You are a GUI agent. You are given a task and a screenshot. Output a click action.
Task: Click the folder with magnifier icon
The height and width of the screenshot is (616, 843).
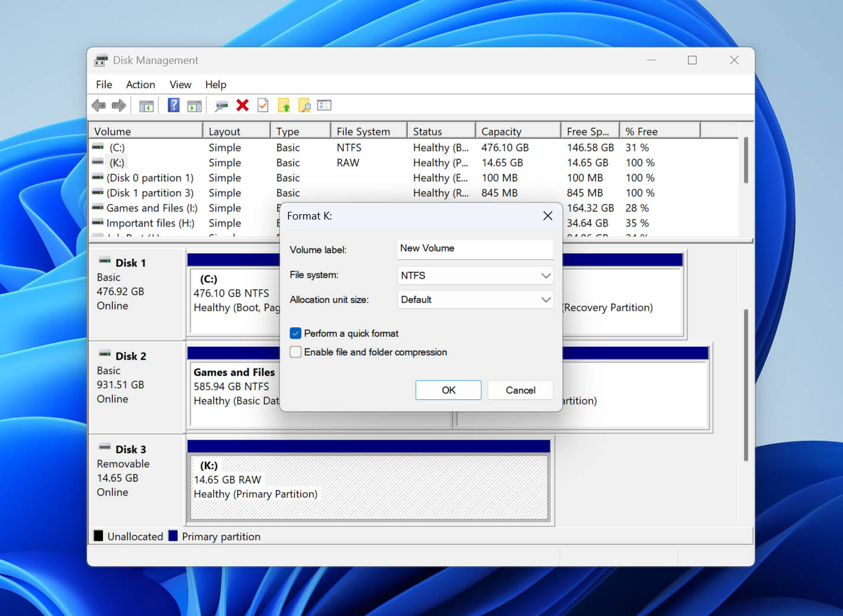[304, 106]
